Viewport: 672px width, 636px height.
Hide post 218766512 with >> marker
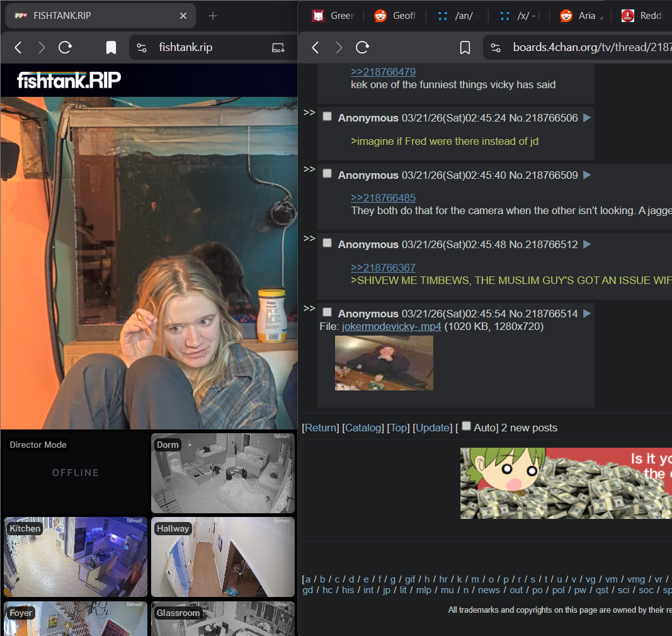[309, 239]
